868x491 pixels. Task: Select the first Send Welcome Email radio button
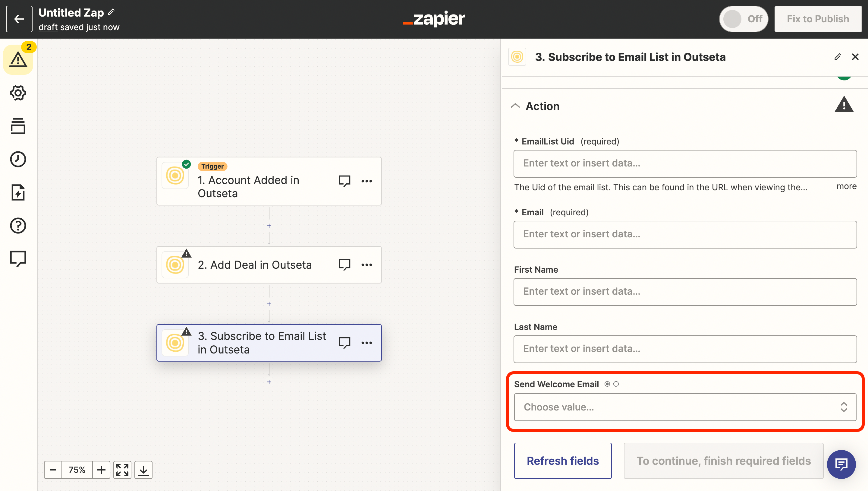pyautogui.click(x=607, y=384)
